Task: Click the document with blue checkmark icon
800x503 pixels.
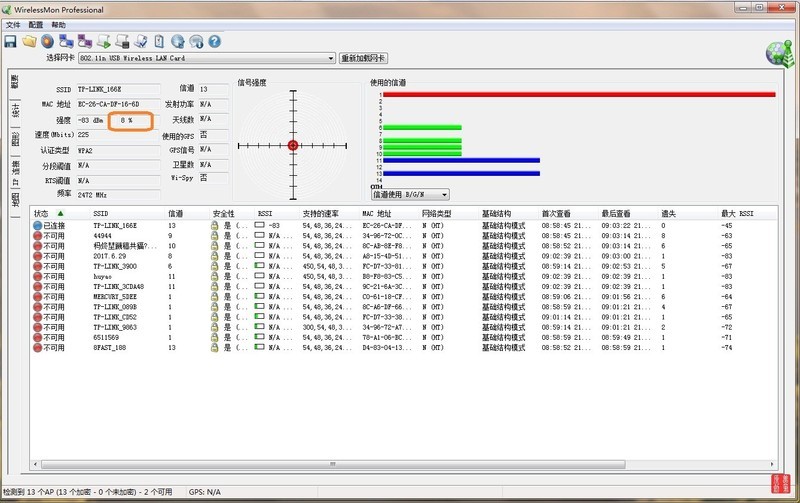Action: (x=141, y=41)
